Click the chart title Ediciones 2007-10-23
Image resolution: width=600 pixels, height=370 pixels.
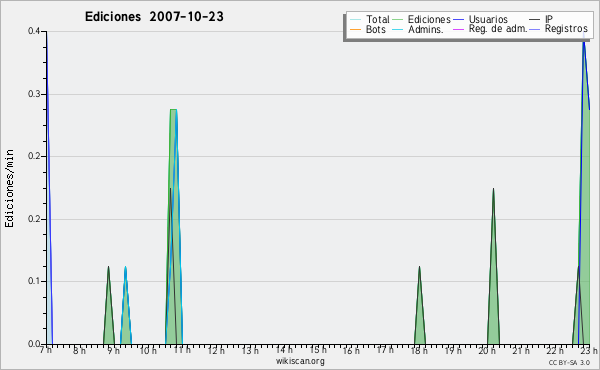pyautogui.click(x=154, y=17)
